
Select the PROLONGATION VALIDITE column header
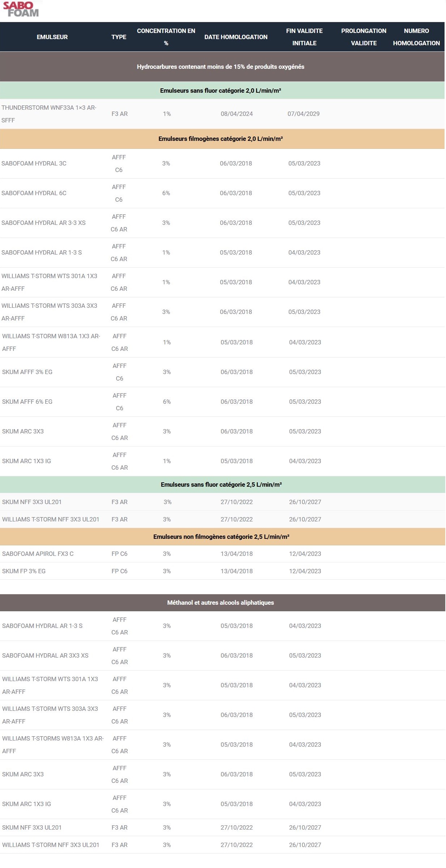[364, 37]
